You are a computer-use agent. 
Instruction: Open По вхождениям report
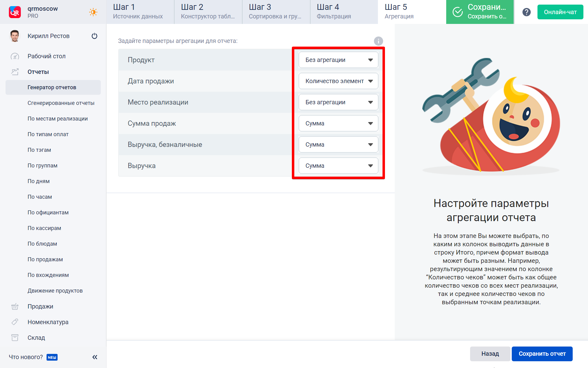tap(48, 275)
